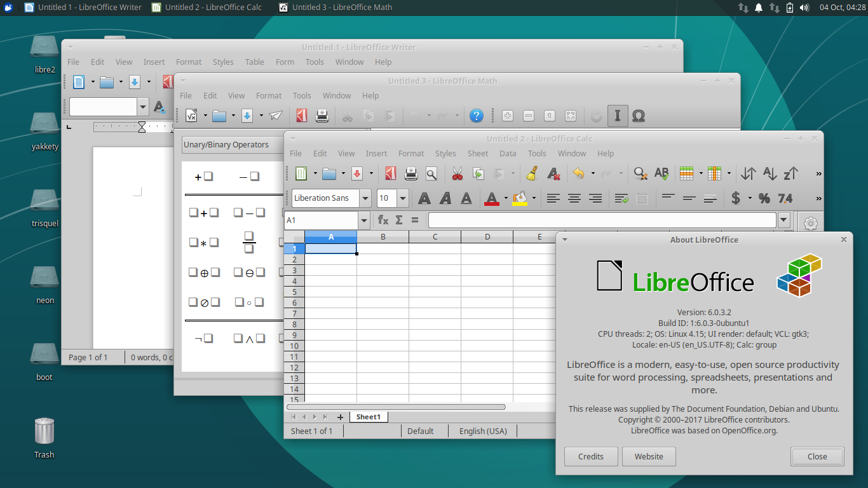The width and height of the screenshot is (868, 488).
Task: Zoom Out in the Math toolbar
Action: (x=529, y=116)
